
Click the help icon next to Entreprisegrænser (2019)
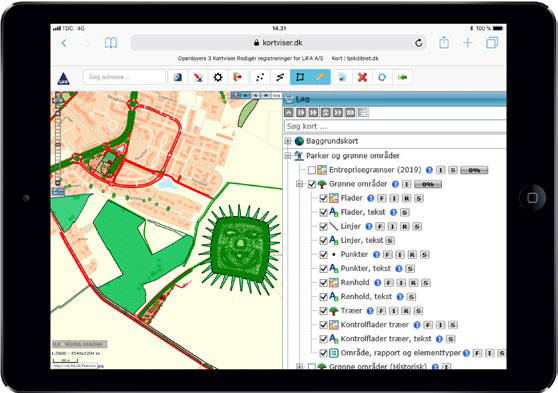coord(430,170)
